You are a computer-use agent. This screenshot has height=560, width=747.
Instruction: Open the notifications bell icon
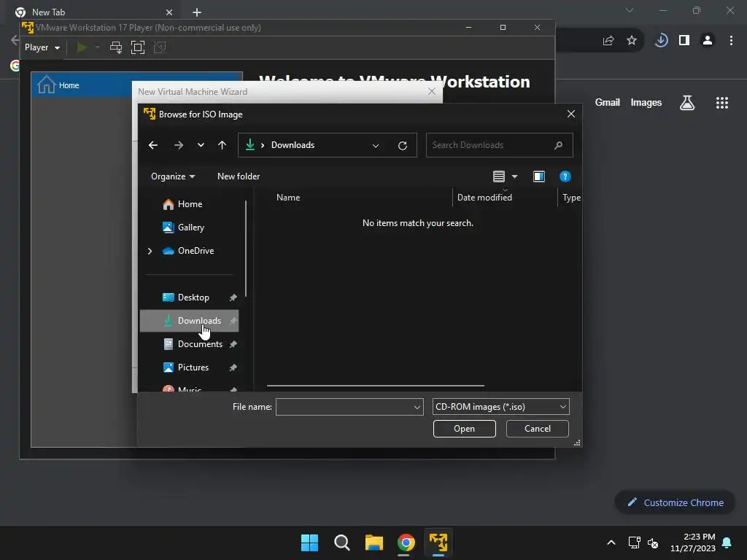(727, 542)
